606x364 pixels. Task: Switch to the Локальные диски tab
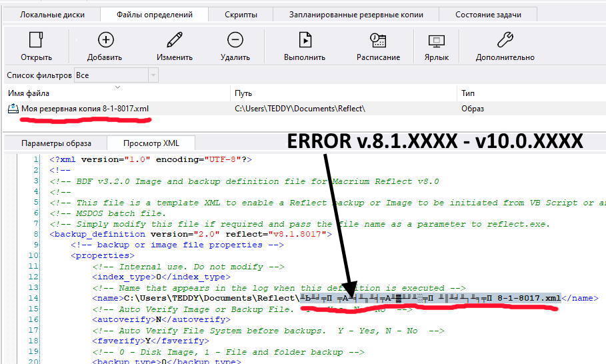(52, 15)
